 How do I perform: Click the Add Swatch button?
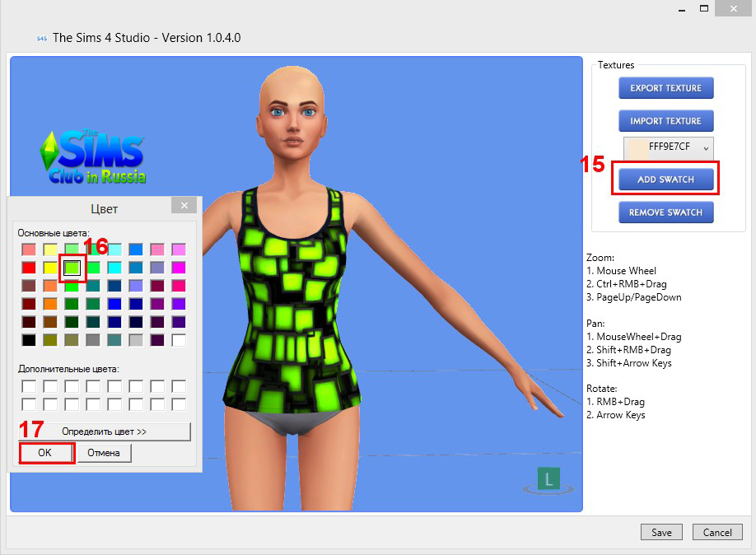click(665, 179)
